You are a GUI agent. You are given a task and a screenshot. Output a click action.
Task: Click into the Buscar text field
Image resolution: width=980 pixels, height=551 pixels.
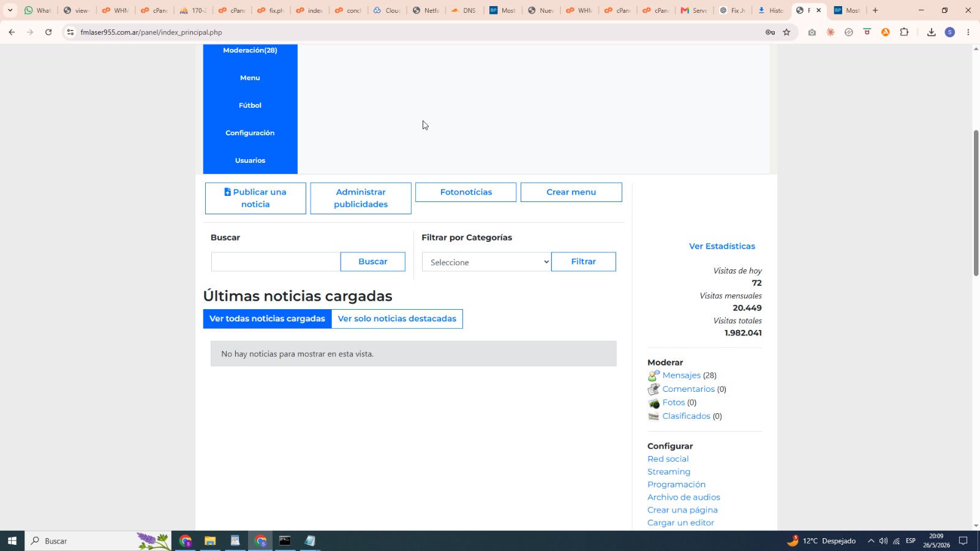[x=276, y=262]
